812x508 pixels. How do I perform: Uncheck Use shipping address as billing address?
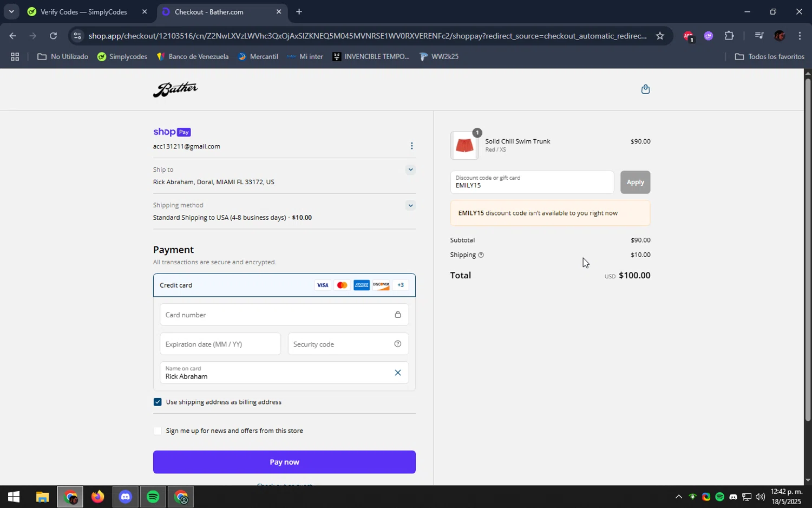coord(158,402)
